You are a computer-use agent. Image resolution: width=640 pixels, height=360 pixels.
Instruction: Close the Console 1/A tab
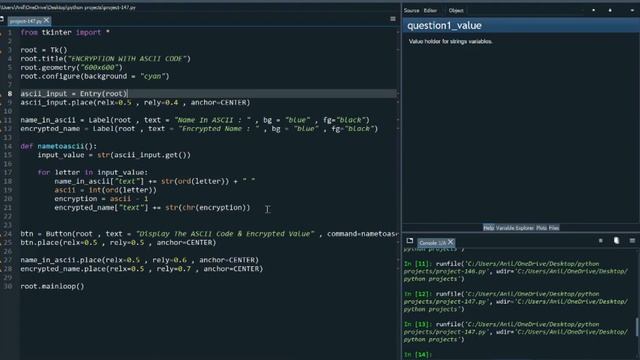(451, 242)
